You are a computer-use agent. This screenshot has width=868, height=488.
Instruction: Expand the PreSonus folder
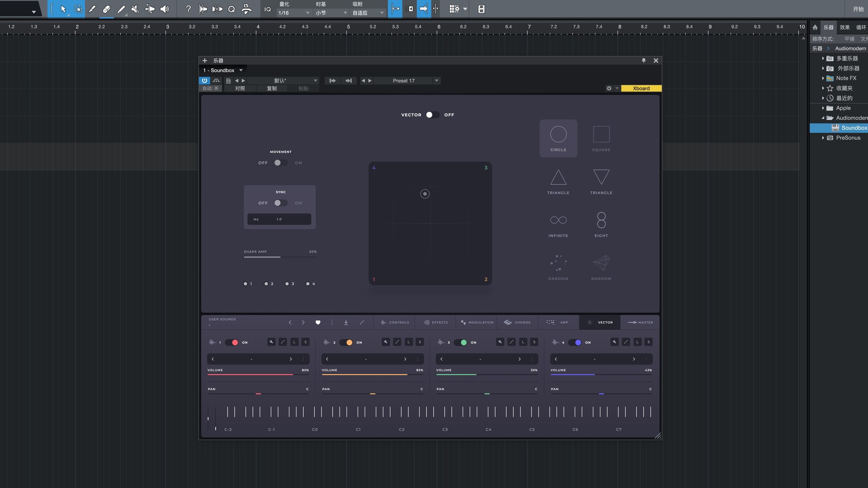pos(823,138)
